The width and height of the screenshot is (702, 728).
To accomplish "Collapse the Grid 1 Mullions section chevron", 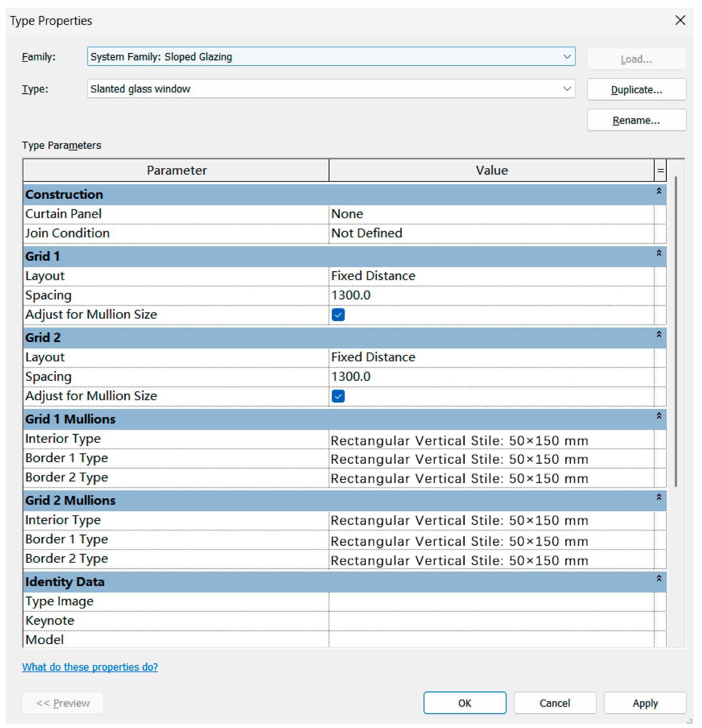I will 659,416.
